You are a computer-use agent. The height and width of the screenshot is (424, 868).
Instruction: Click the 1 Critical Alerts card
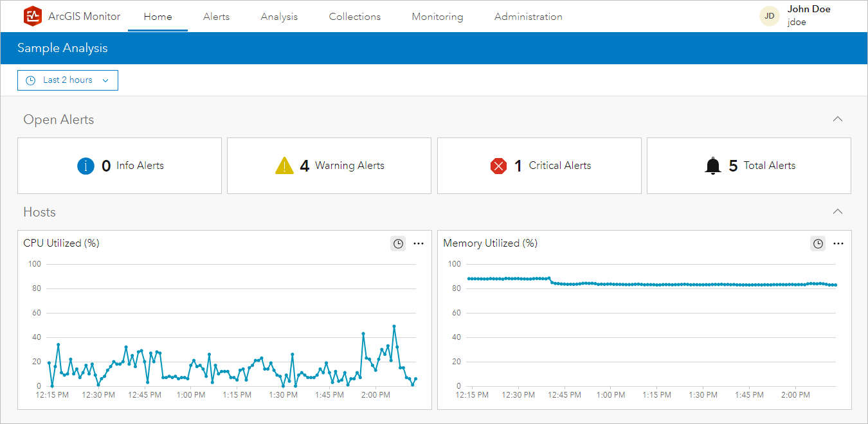point(539,165)
